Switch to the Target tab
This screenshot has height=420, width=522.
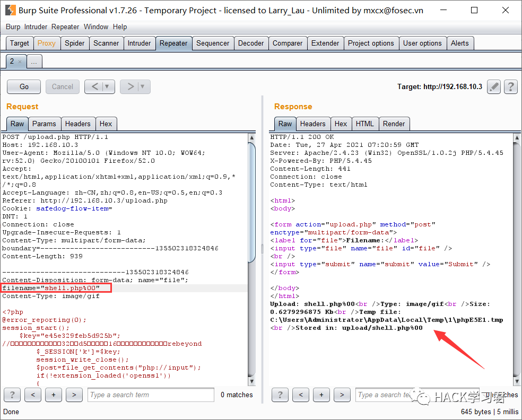point(20,43)
